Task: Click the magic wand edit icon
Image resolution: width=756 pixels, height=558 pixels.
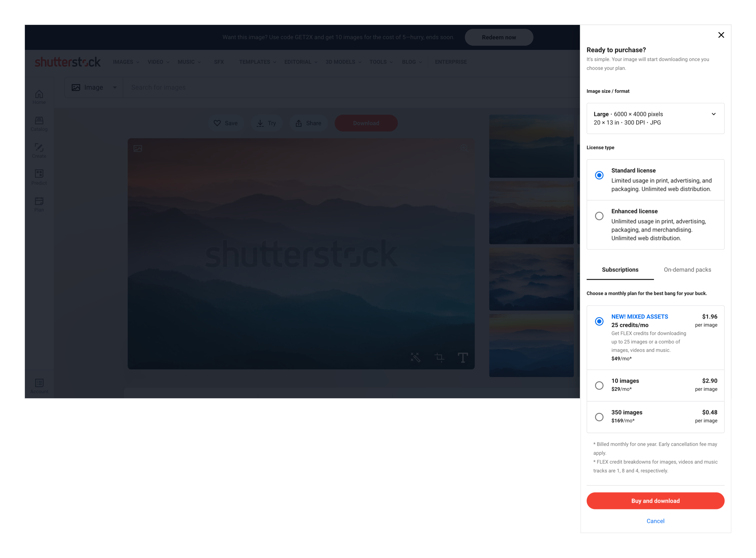Action: [x=415, y=357]
